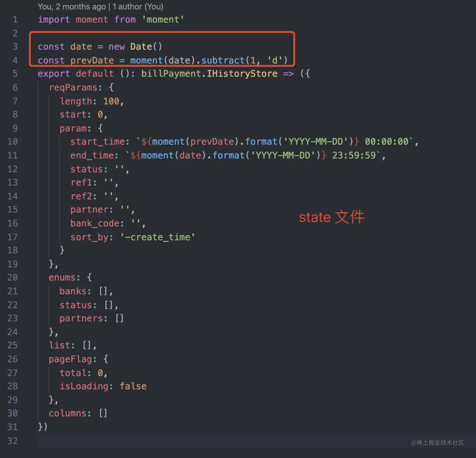Viewport: 476px width, 458px height.
Task: Click the 'status' property on line 12
Action: point(87,169)
